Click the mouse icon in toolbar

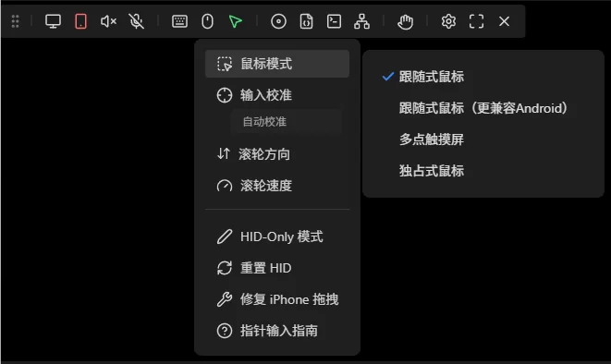207,21
